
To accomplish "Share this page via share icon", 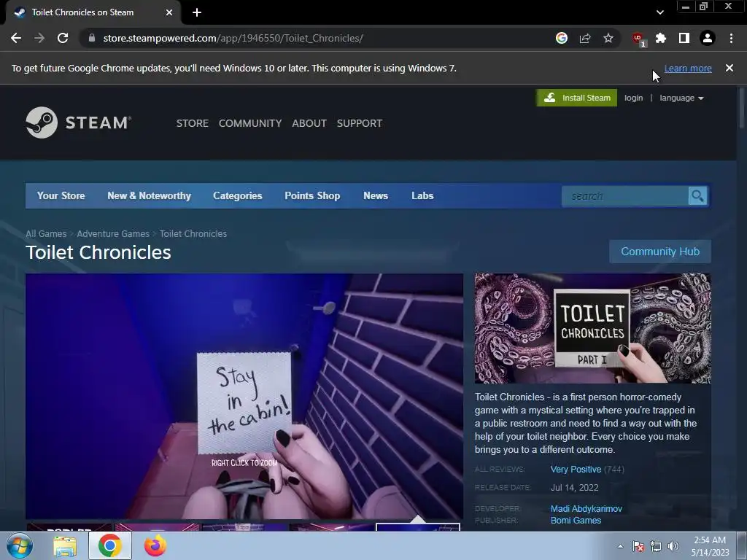I will 585,38.
